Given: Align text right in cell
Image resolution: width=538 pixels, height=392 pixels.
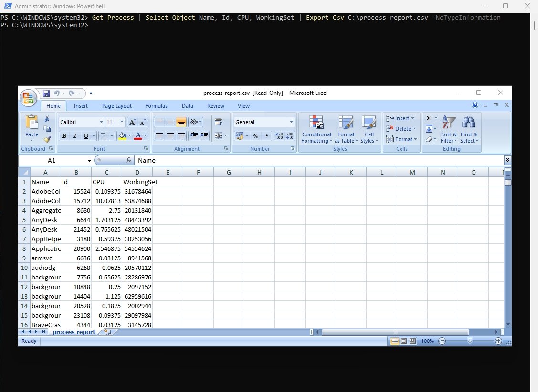Looking at the screenshot, I should point(181,136).
